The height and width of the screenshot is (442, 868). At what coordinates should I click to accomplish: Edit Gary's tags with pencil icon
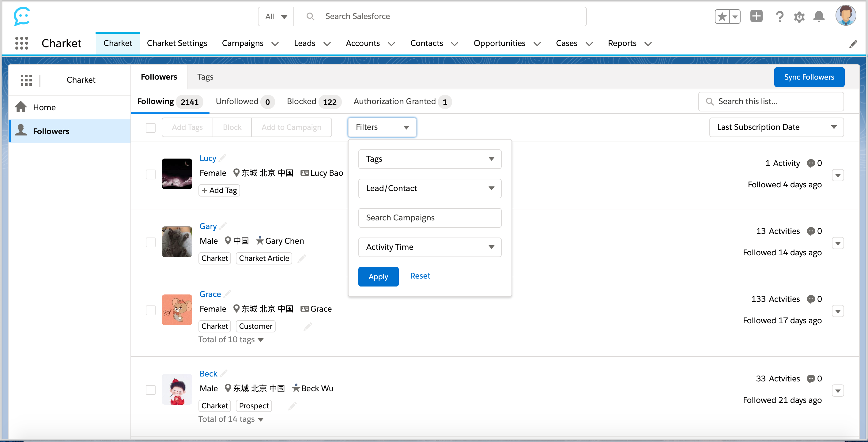point(302,259)
